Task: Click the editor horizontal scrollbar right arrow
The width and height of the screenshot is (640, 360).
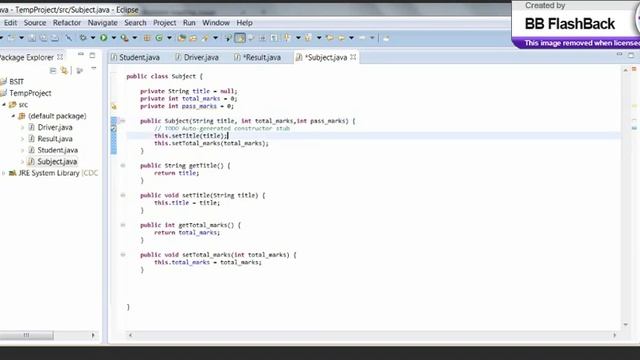Action: click(x=615, y=335)
